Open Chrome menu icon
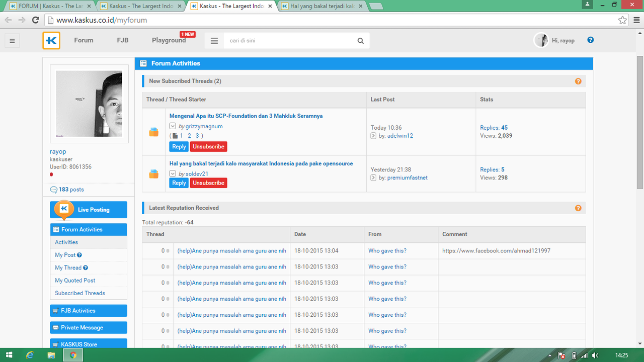Viewport: 644px width, 362px height. point(636,20)
